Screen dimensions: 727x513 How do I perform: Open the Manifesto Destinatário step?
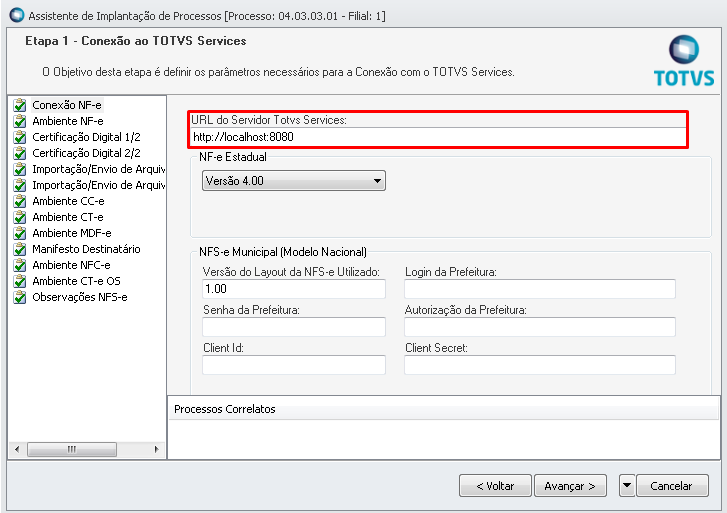(x=86, y=249)
